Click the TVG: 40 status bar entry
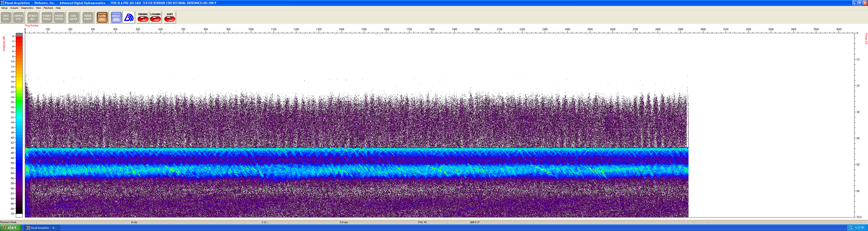This screenshot has width=868, height=231. 422,222
